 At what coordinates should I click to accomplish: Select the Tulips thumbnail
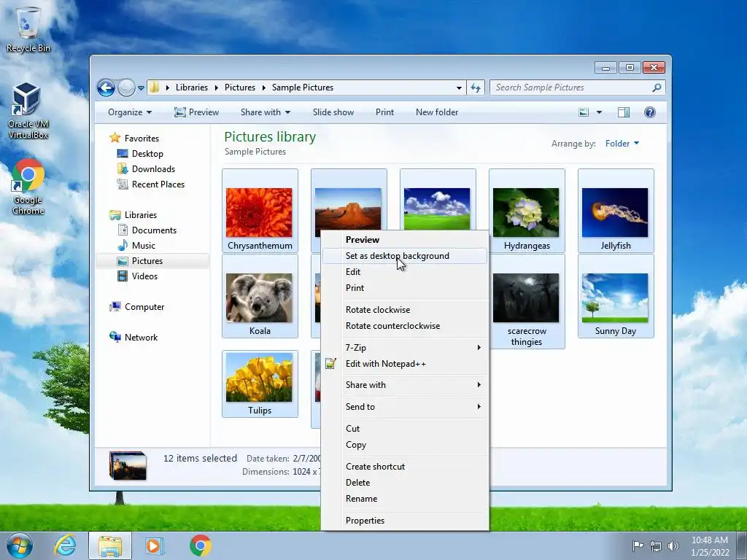[x=260, y=384]
